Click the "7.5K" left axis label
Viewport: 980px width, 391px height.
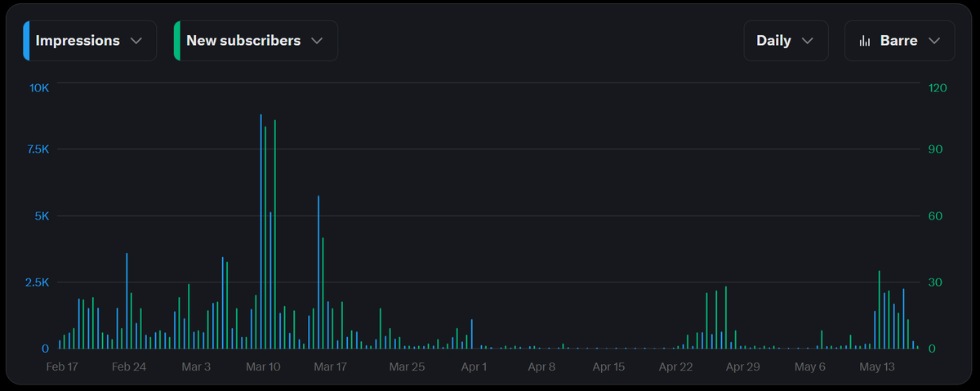pyautogui.click(x=37, y=149)
